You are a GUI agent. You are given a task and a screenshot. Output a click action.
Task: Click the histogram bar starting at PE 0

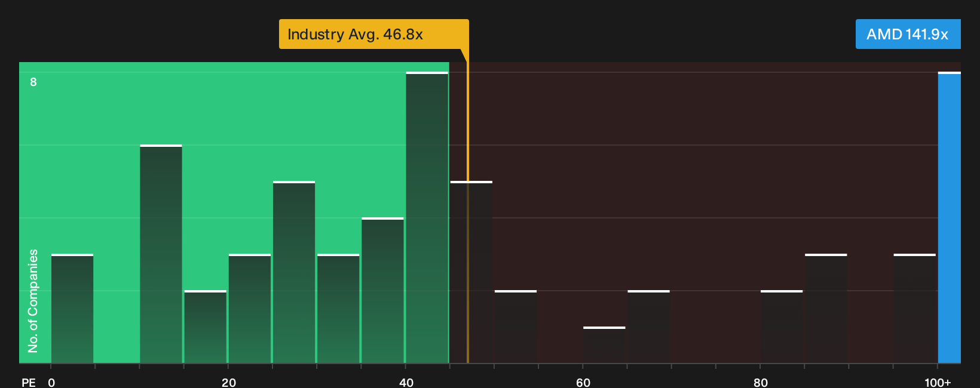[x=72, y=309]
